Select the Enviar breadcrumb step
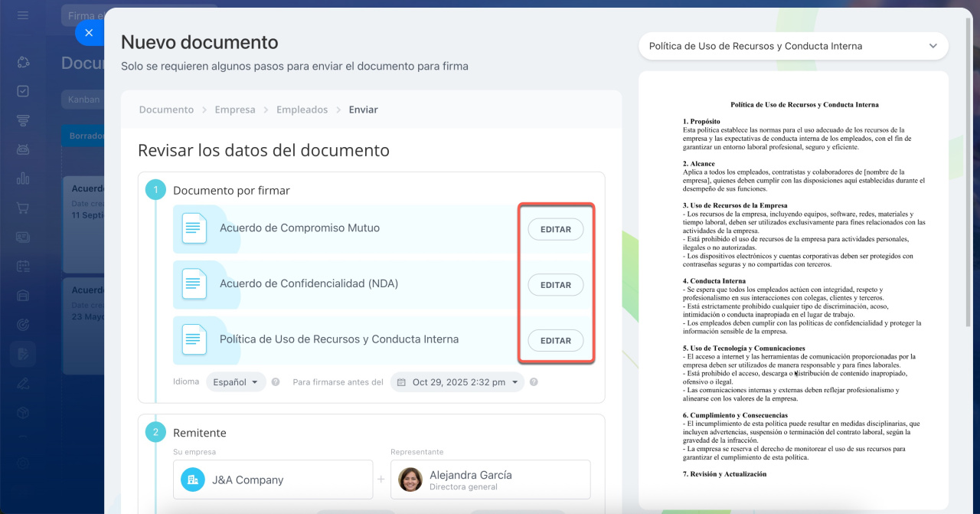 click(363, 110)
